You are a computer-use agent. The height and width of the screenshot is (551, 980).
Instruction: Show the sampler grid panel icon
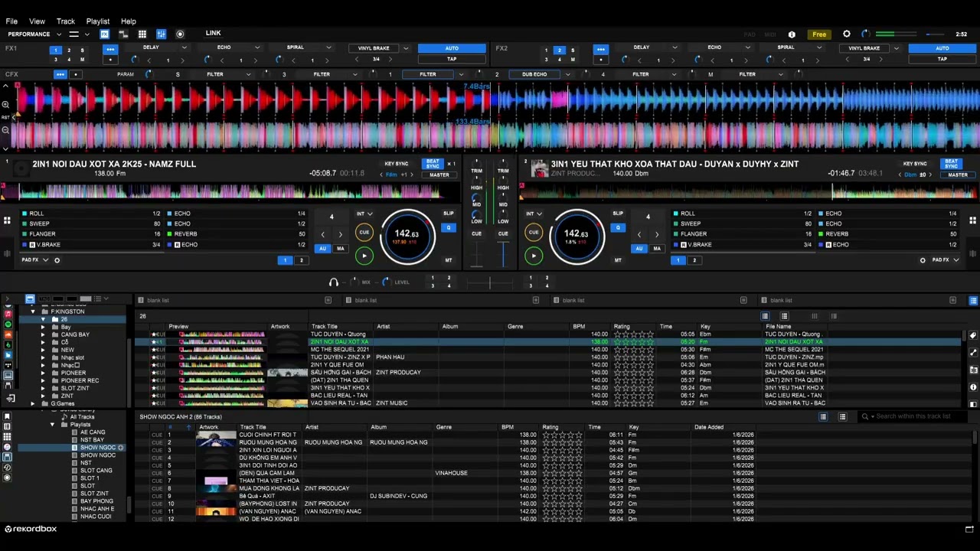click(x=142, y=34)
